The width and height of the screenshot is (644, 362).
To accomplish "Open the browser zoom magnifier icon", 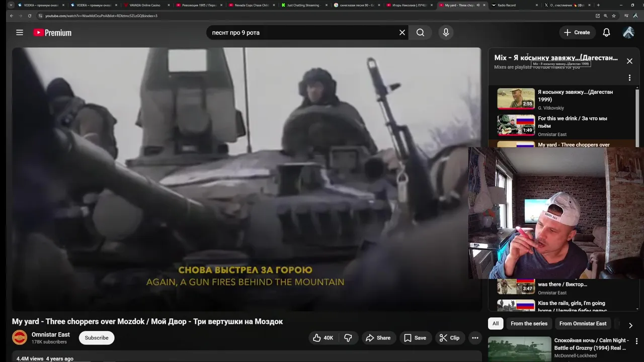I will point(605,16).
